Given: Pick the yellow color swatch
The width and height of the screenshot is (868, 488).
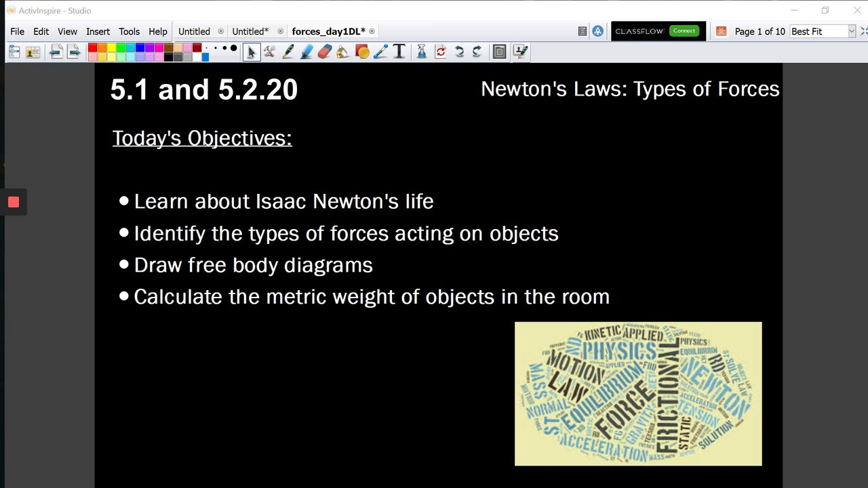Looking at the screenshot, I should tap(111, 47).
